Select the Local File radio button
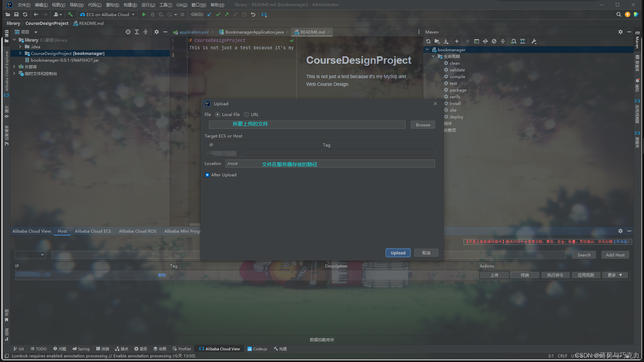Image resolution: width=644 pixels, height=362 pixels. tap(218, 115)
